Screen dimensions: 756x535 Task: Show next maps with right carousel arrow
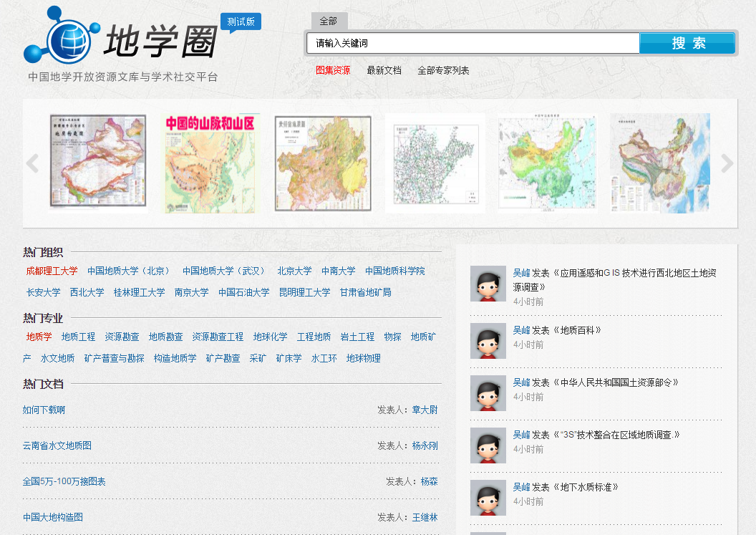point(727,163)
